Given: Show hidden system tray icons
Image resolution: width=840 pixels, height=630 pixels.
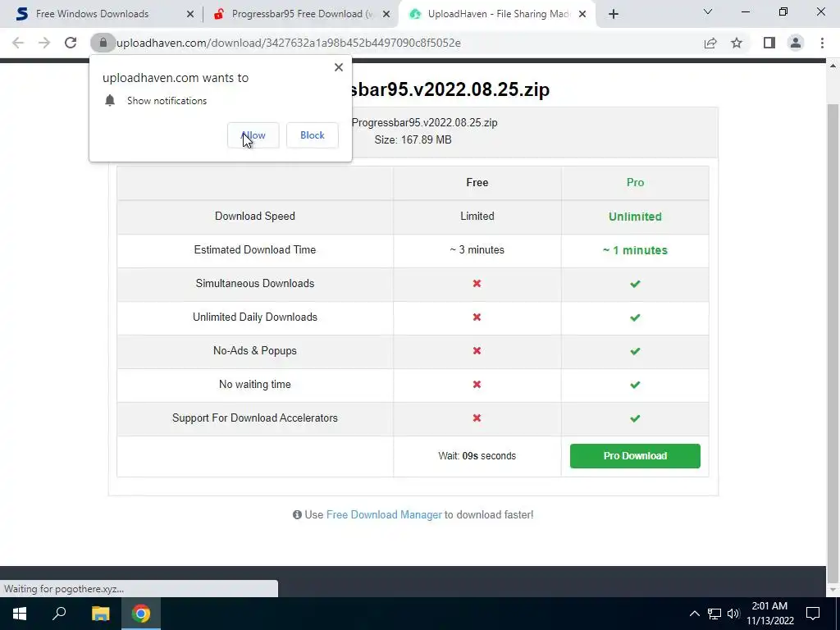Looking at the screenshot, I should (694, 614).
